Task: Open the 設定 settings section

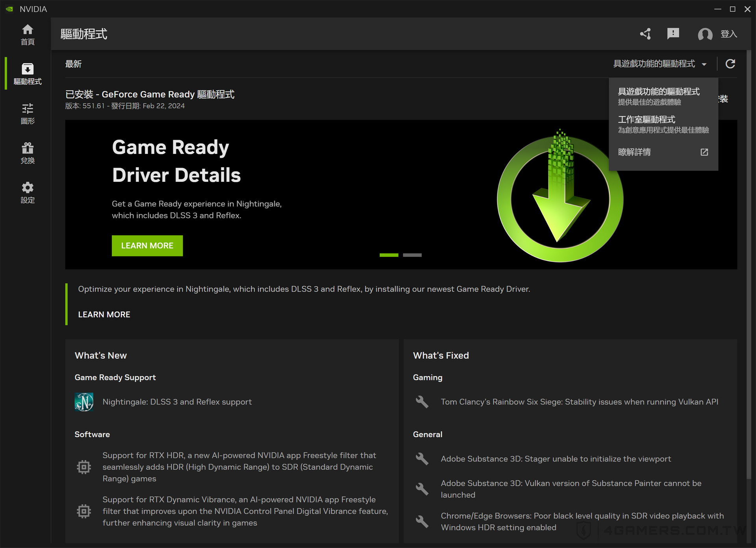Action: point(28,193)
